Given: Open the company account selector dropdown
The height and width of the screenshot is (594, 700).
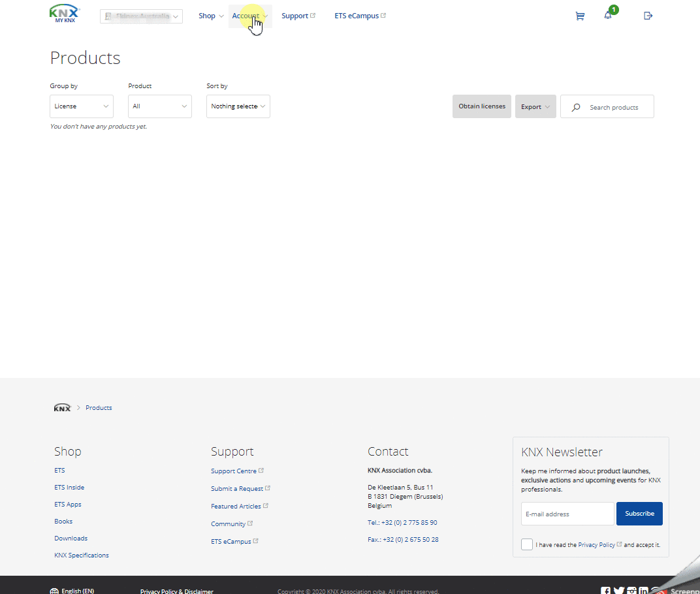Looking at the screenshot, I should [141, 16].
